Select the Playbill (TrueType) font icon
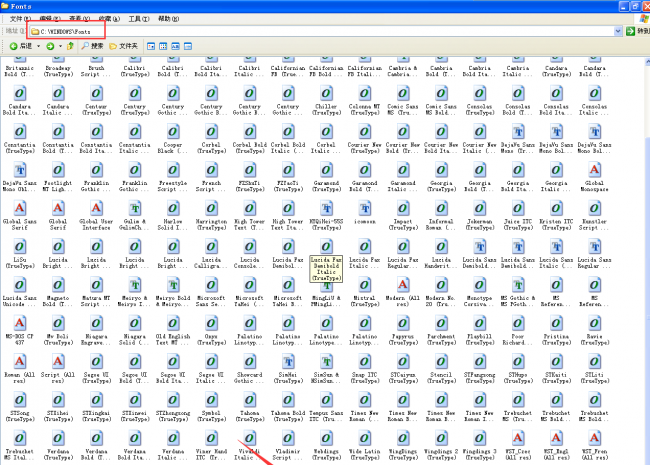The height and width of the screenshot is (465, 650). pyautogui.click(x=480, y=323)
